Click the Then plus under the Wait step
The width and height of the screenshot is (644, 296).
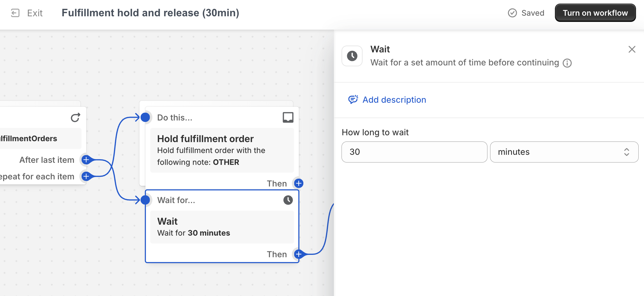click(299, 254)
